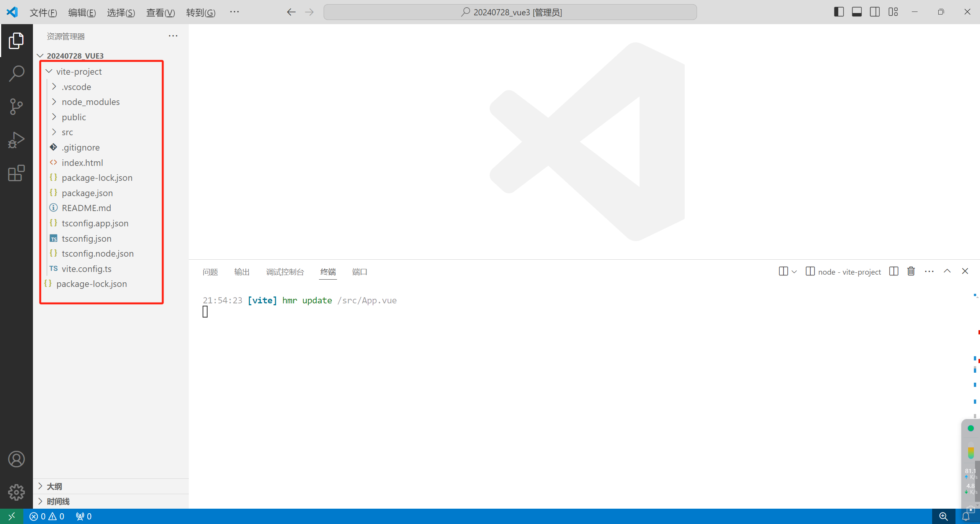
Task: Open Explorer more actions ellipsis
Action: [x=173, y=36]
